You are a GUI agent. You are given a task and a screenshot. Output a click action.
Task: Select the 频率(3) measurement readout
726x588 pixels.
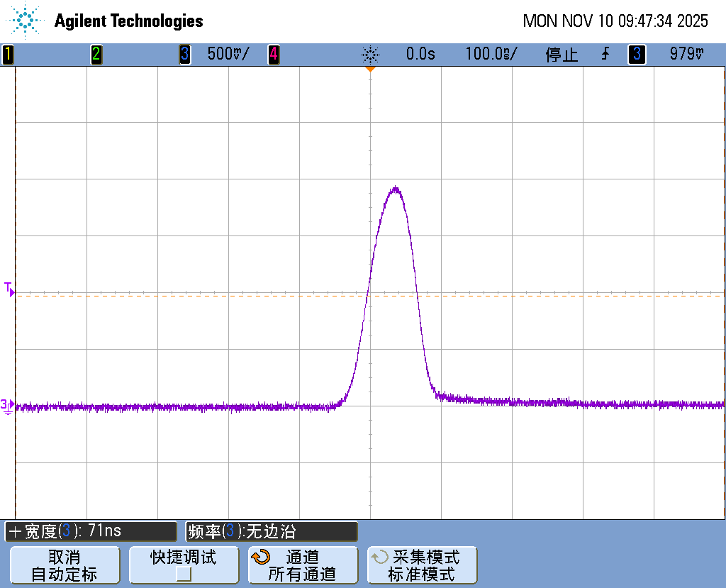pos(272,531)
